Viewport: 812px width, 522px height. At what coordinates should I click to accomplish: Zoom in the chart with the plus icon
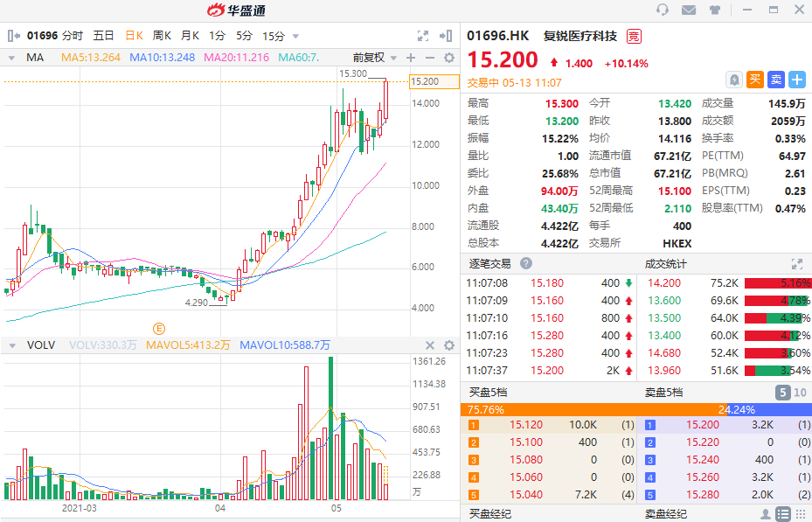411,58
